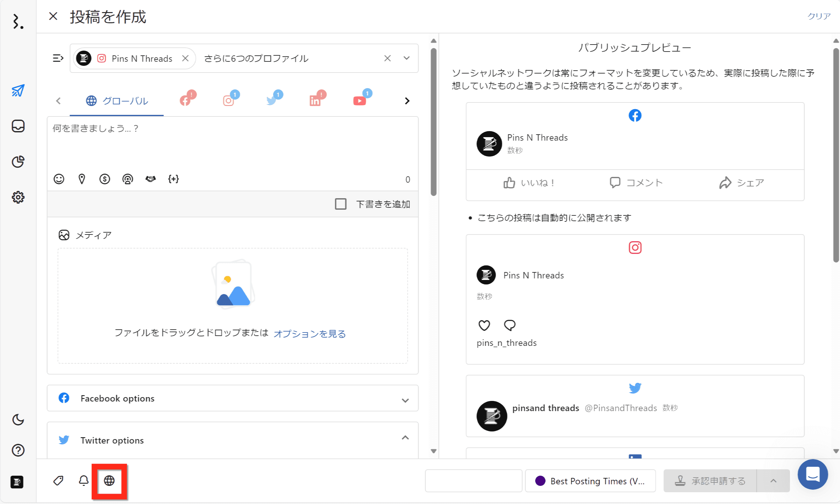Open analytics pie chart in sidebar
Image resolution: width=840 pixels, height=504 pixels.
[x=18, y=162]
